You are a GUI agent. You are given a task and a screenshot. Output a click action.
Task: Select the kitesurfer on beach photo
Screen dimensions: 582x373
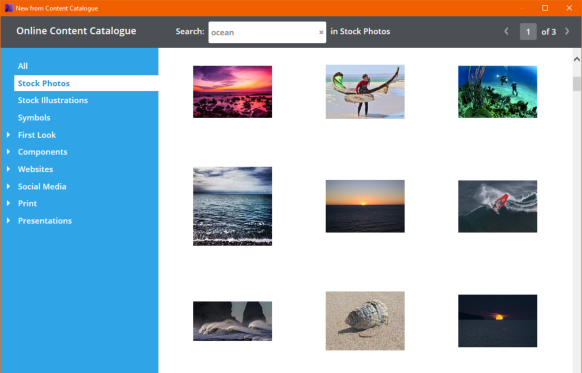365,92
